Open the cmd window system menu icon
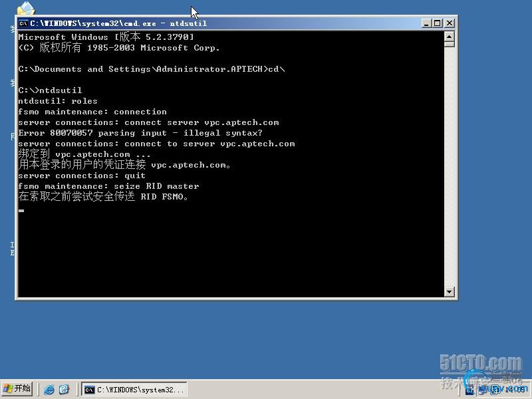Screen dimensions: 532x399 pyautogui.click(x=23, y=23)
